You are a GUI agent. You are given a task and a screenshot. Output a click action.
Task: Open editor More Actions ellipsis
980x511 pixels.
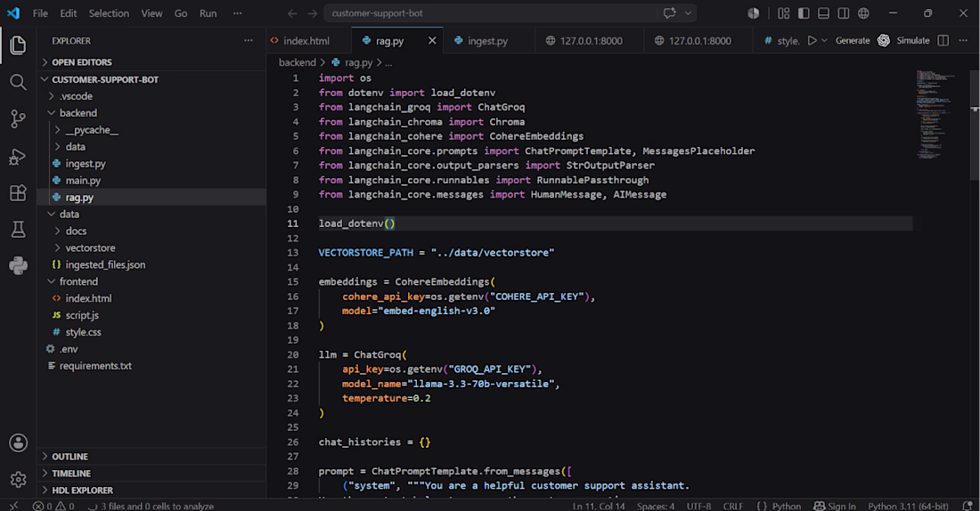963,41
